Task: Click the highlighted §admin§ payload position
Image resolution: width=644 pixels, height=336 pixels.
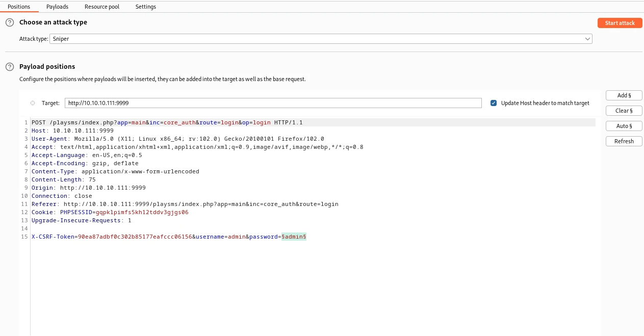Action: [294, 237]
